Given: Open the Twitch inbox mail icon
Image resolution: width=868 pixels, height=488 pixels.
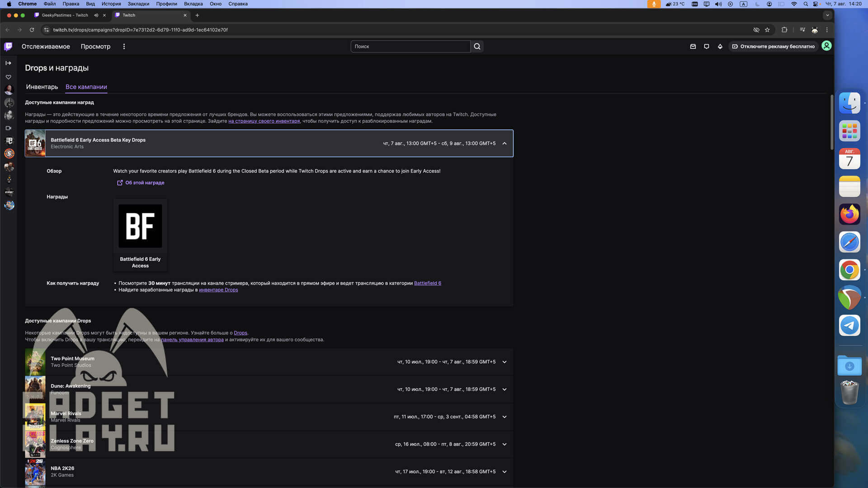Looking at the screenshot, I should tap(693, 46).
